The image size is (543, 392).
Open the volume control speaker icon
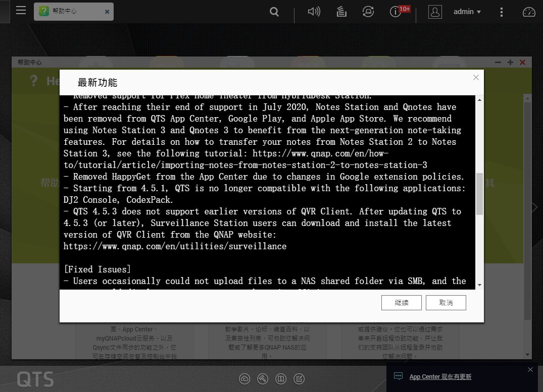[314, 12]
